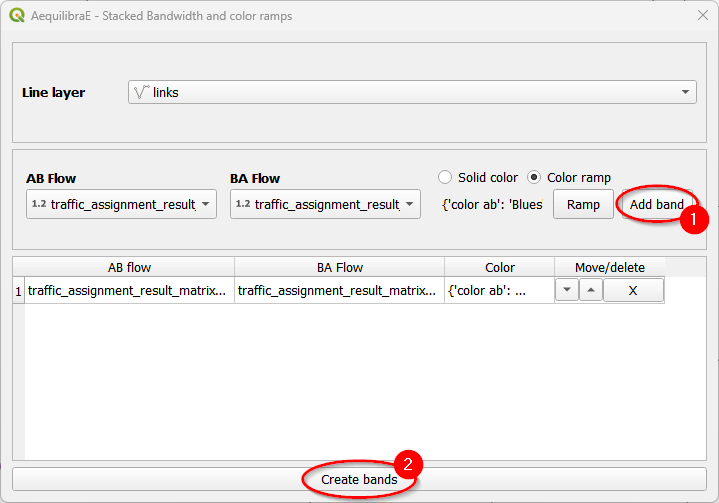
Task: Click the AB flow table column header
Action: coord(130,267)
